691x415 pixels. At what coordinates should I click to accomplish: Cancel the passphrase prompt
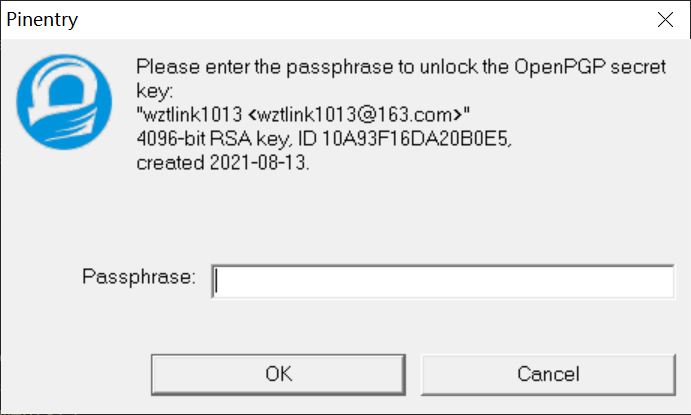pos(548,374)
